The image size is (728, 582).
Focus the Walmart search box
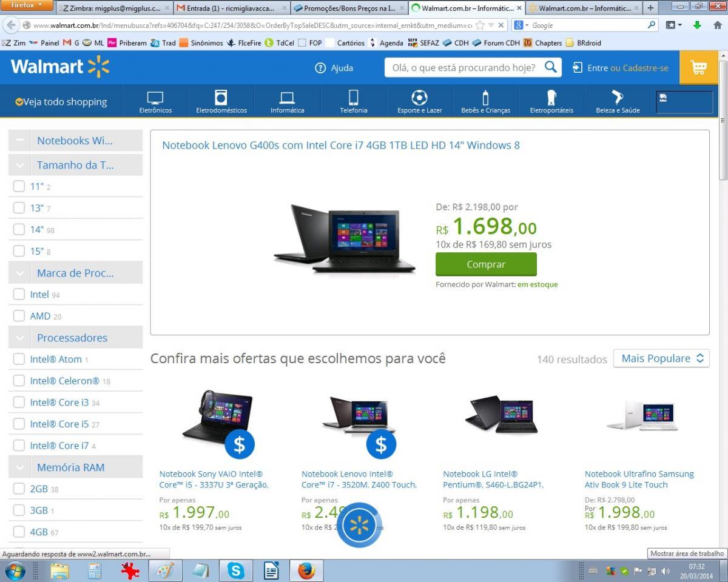pyautogui.click(x=465, y=67)
